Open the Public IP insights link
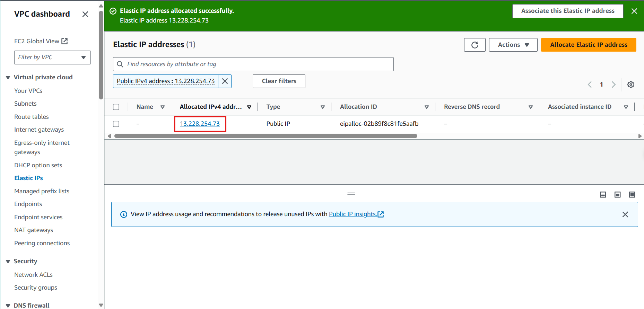 click(x=356, y=214)
